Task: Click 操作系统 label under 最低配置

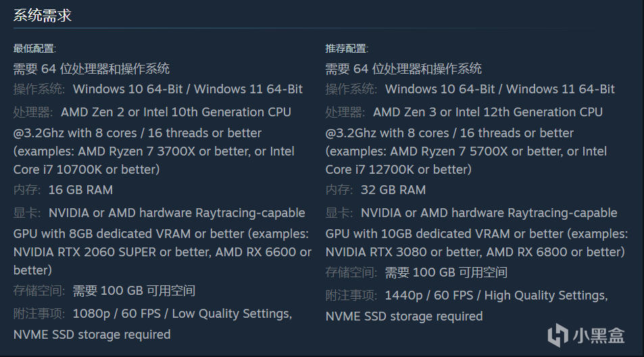Action: (39, 89)
